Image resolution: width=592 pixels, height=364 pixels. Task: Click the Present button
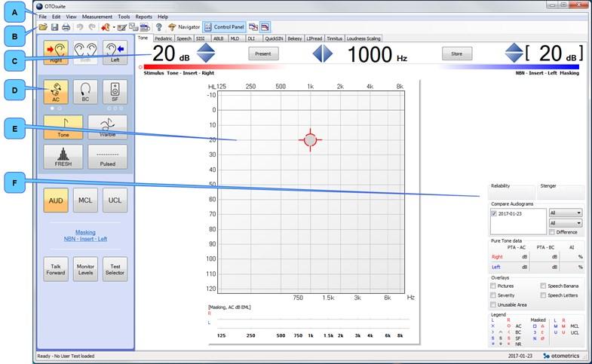point(263,54)
